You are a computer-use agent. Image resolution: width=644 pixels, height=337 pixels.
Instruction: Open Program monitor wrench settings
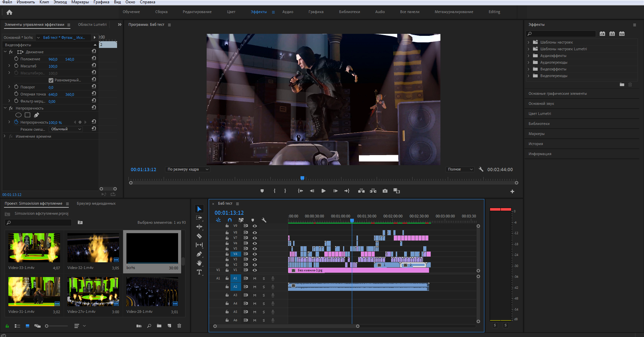481,169
